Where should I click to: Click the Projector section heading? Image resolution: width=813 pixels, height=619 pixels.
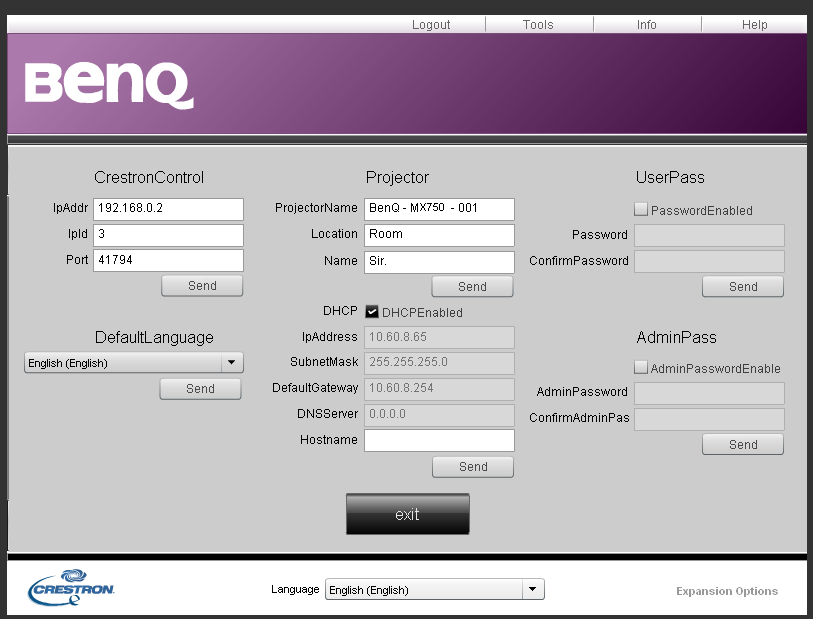pos(397,177)
